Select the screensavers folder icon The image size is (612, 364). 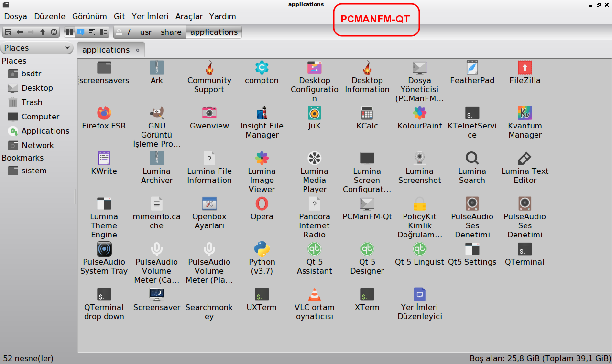coord(104,67)
